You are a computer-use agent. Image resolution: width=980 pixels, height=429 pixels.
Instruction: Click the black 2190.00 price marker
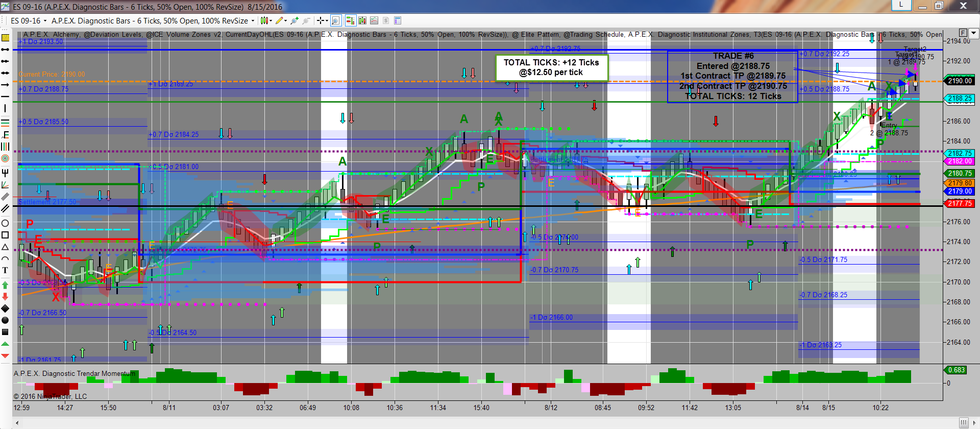pyautogui.click(x=960, y=81)
